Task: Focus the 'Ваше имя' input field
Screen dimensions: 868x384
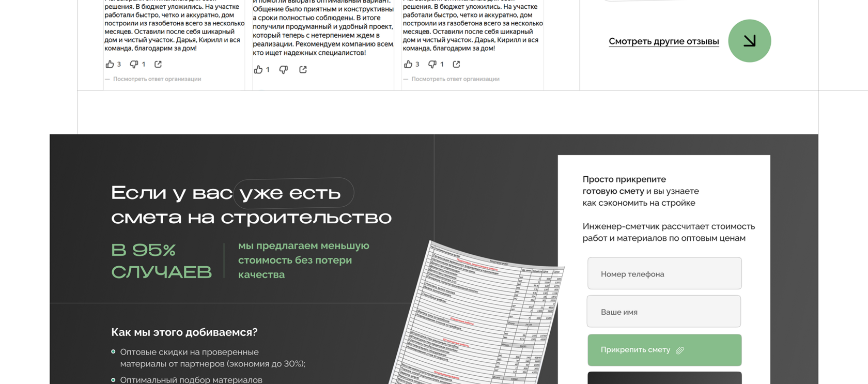Action: [664, 312]
